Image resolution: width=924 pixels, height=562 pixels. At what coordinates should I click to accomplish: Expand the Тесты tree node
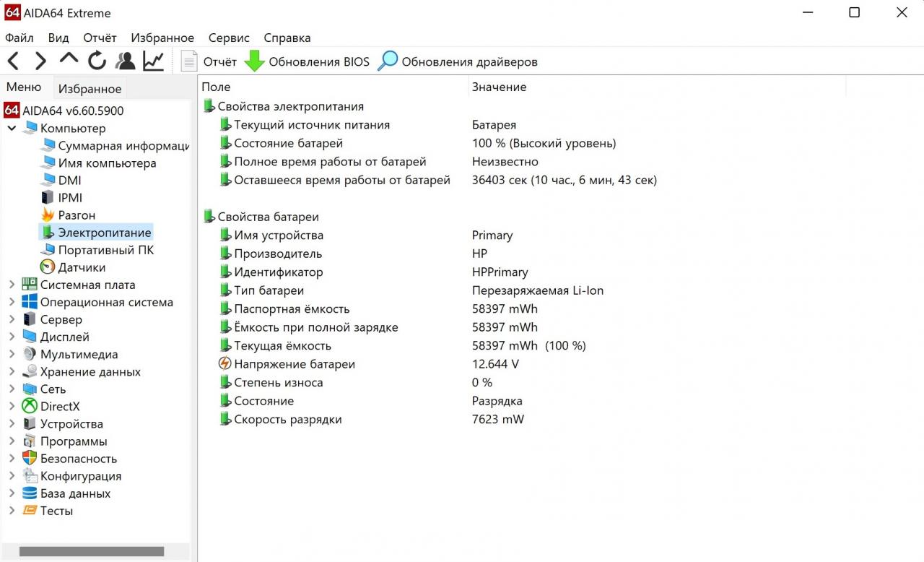click(x=12, y=511)
